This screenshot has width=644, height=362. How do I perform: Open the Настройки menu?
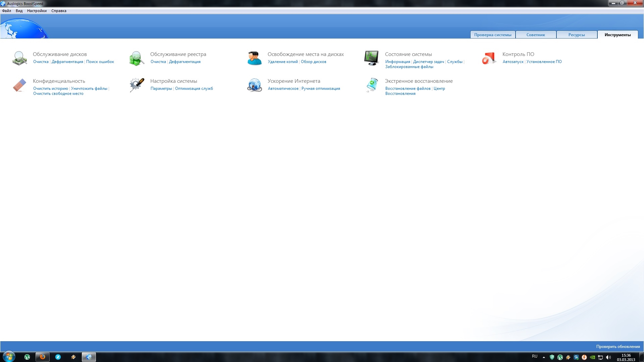(x=37, y=11)
